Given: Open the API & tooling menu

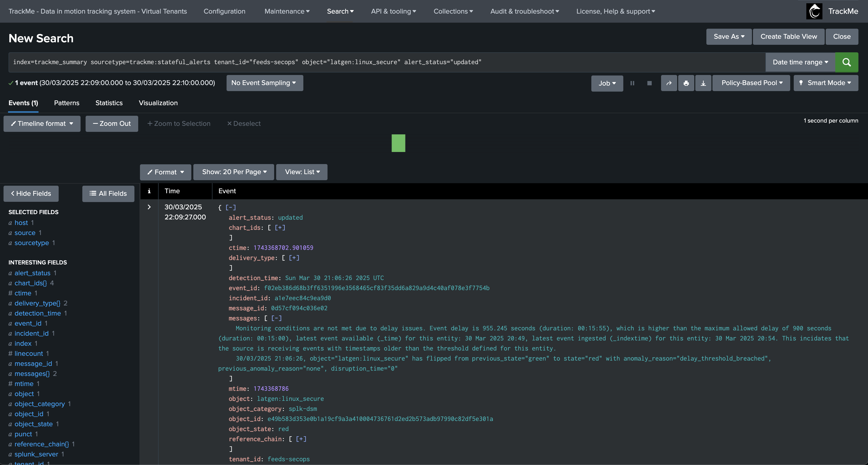Looking at the screenshot, I should coord(393,11).
